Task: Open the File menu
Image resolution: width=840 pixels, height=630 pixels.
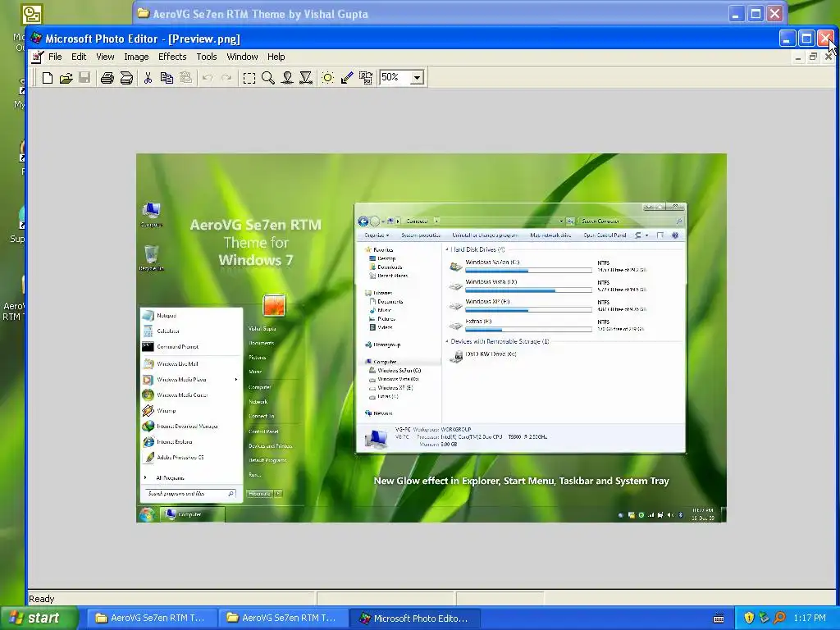Action: 55,57
